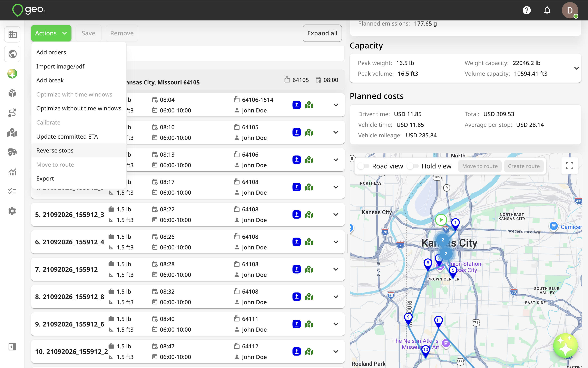Open the notifications bell

[x=547, y=10]
